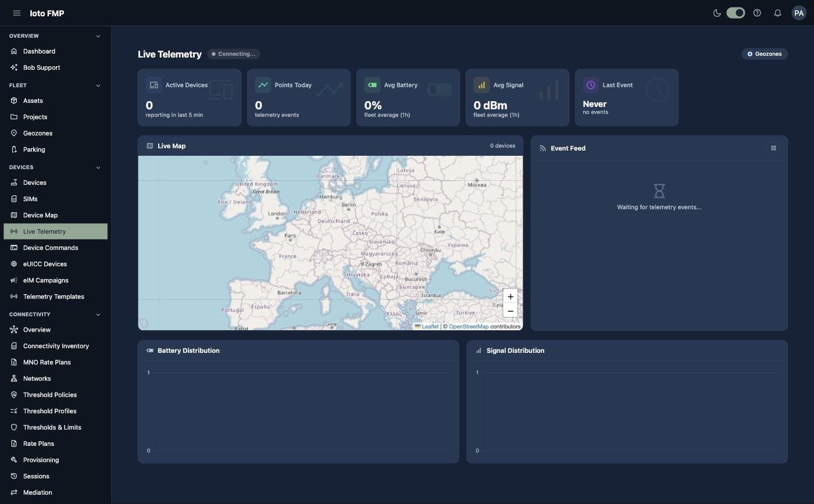
Task: Zoom in on the Live Map
Action: click(x=510, y=296)
